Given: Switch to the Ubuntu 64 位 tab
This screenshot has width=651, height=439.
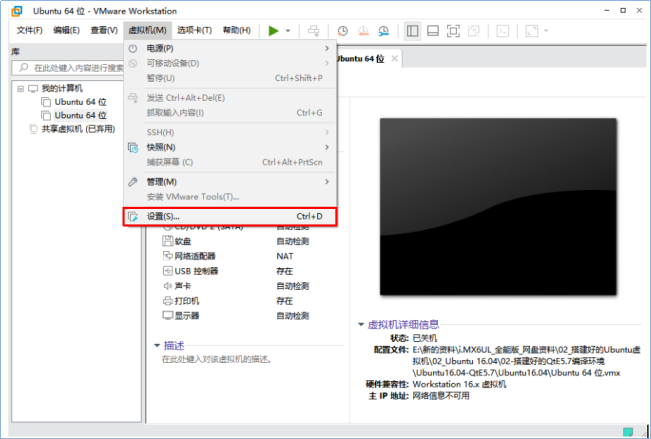Looking at the screenshot, I should [x=360, y=59].
